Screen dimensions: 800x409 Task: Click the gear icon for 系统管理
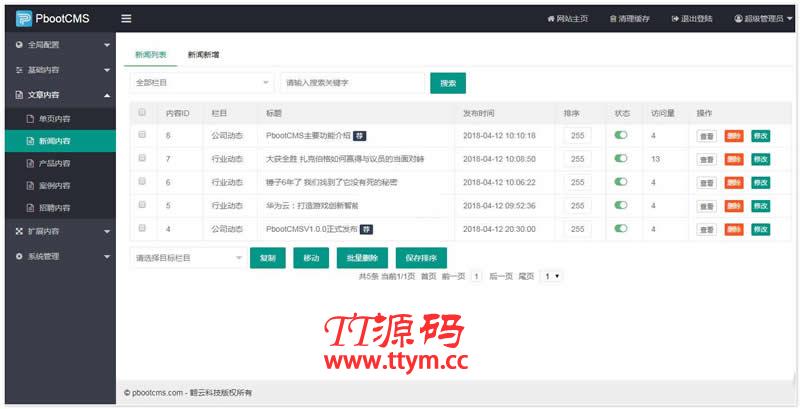(19, 257)
